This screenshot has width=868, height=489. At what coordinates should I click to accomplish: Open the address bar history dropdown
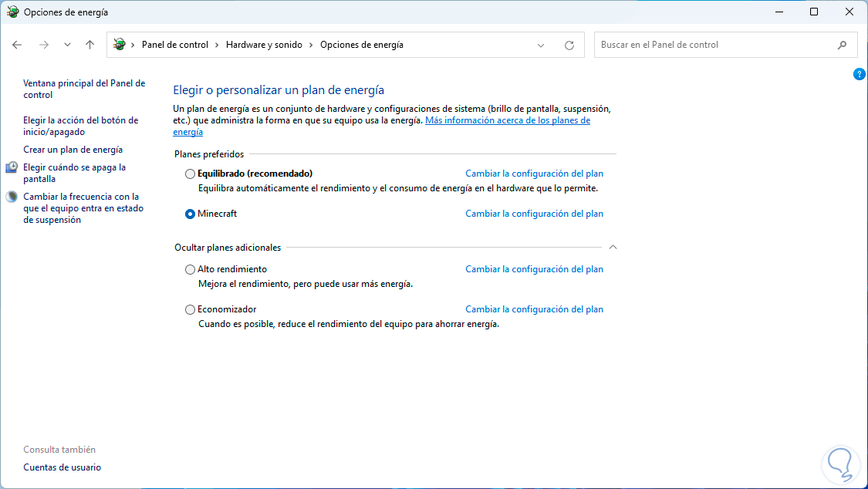(x=541, y=46)
